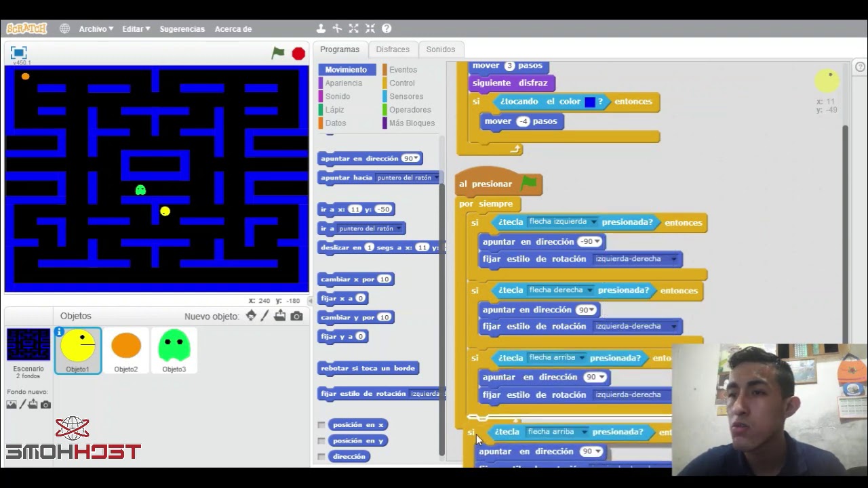Viewport: 868px width, 488px height.
Task: Open the flecha izquierda key dropdown
Action: pyautogui.click(x=594, y=222)
